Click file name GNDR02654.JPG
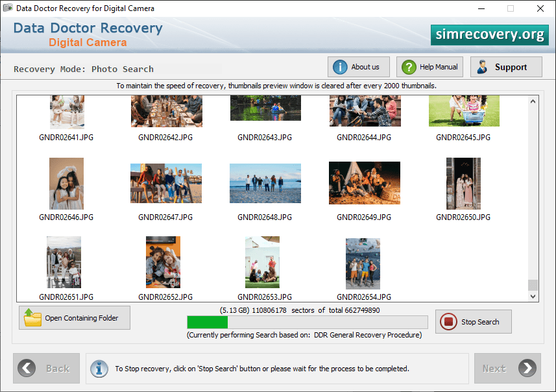 364,297
